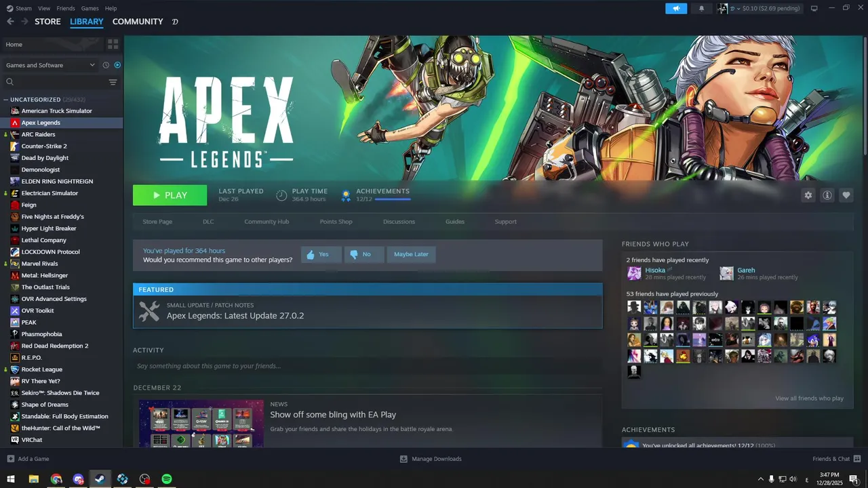Click the Home button in sidebar
The height and width of the screenshot is (488, 868).
pos(52,44)
